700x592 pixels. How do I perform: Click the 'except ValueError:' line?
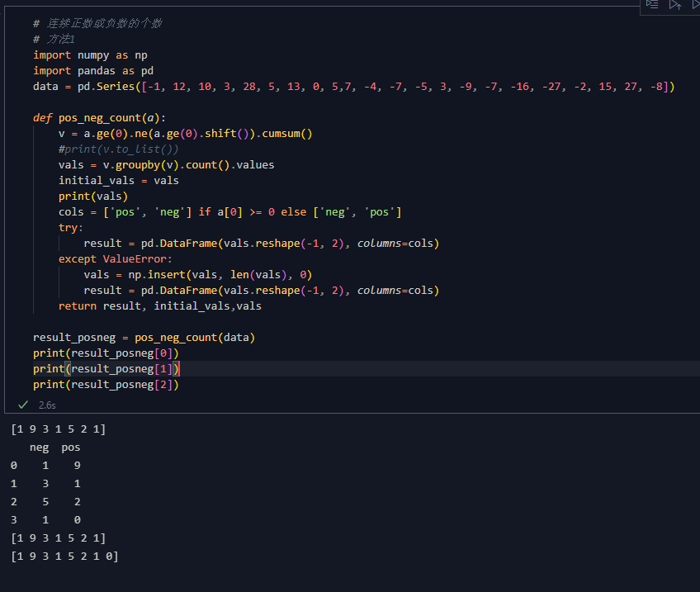(x=116, y=259)
